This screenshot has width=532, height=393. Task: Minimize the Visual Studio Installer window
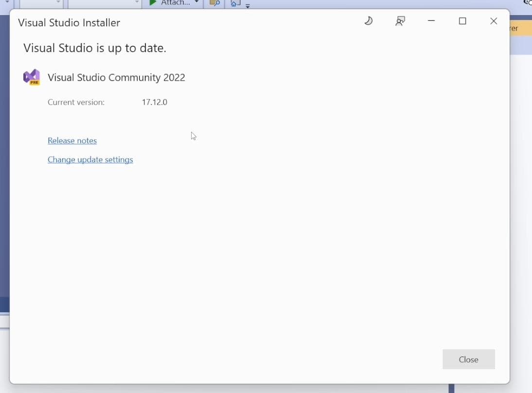[431, 21]
